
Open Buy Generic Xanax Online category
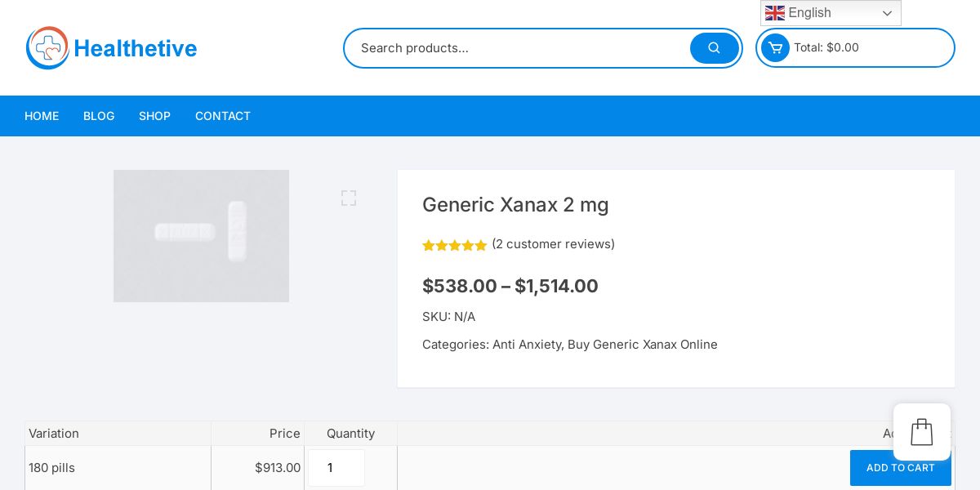click(643, 345)
